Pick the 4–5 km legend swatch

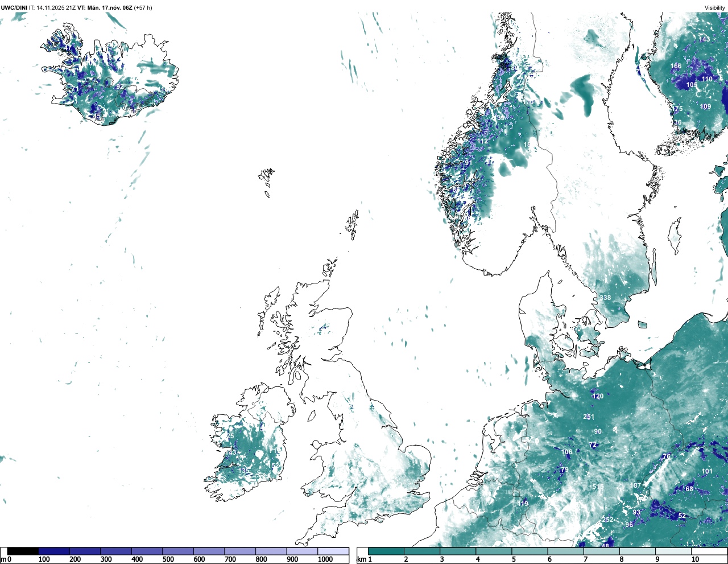coord(493,551)
